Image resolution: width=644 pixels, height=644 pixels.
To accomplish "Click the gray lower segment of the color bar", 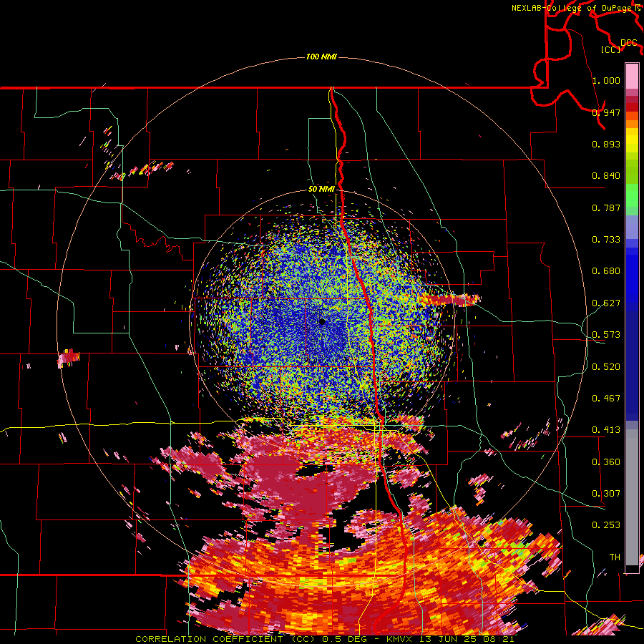I will (x=632, y=497).
